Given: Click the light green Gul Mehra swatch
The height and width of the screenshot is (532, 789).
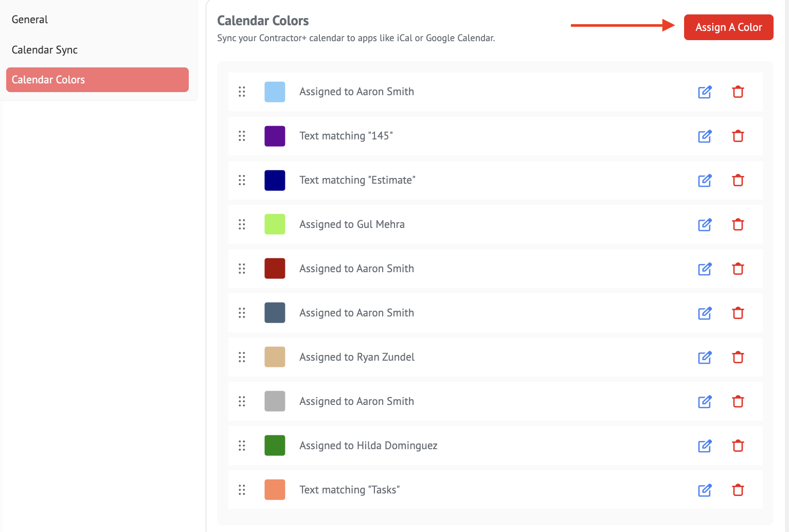Looking at the screenshot, I should pos(275,224).
